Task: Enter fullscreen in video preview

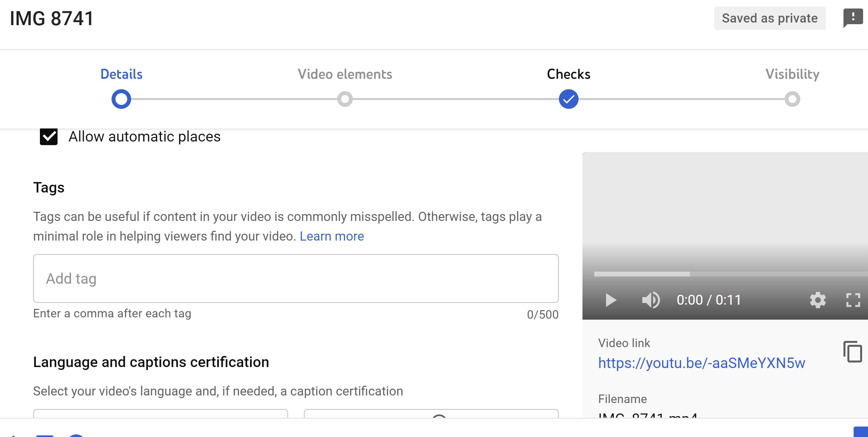Action: pos(853,300)
